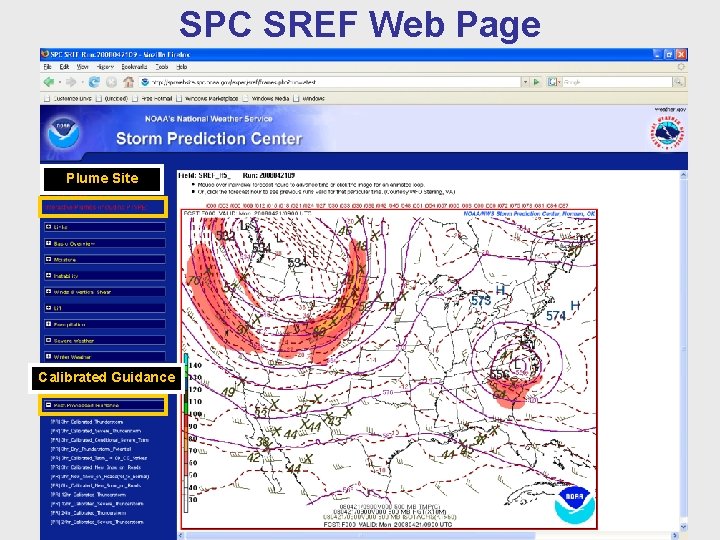720x540 pixels.
Task: Open the 3hr Calibrated Thunderstorm link
Action: [x=87, y=422]
